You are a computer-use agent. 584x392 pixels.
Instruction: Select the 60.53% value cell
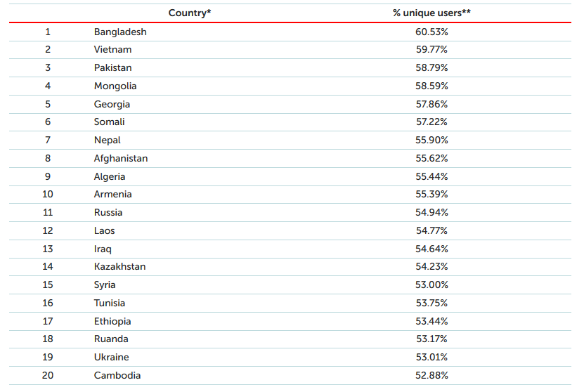[431, 32]
